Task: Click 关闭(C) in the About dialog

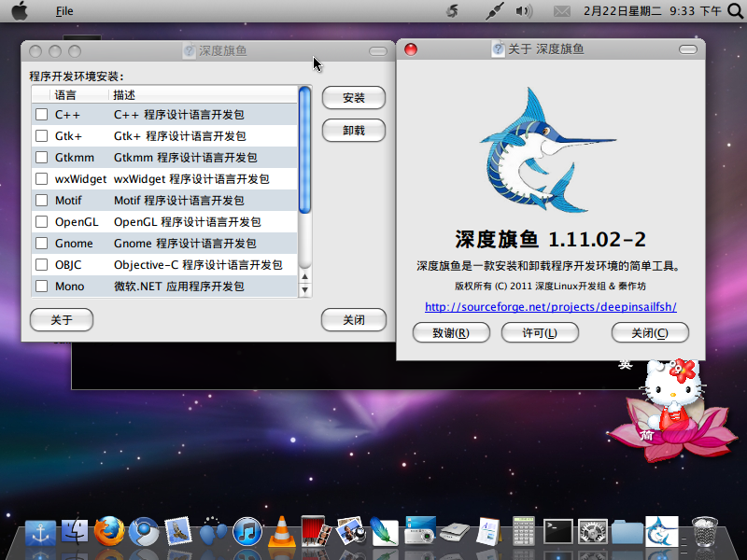Action: (x=650, y=332)
